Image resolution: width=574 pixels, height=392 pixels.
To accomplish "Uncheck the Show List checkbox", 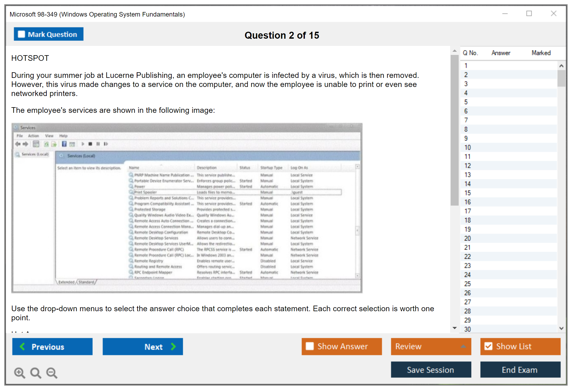I will [488, 346].
